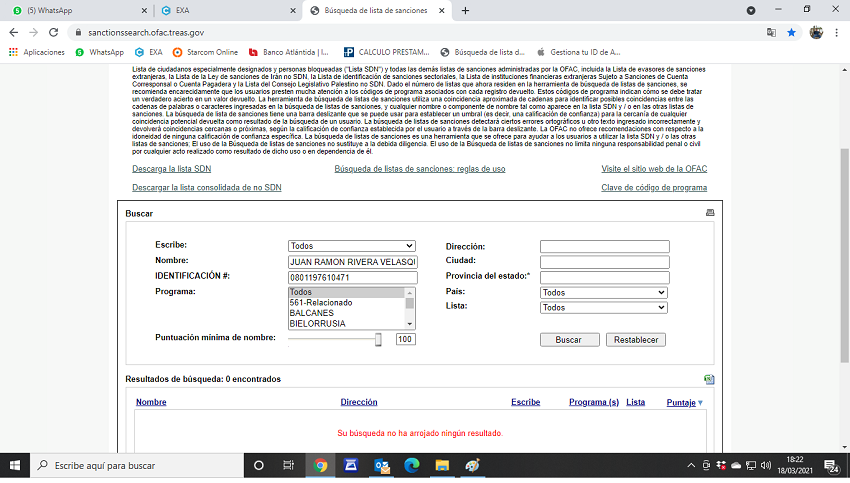Click the Restablecer reset button
This screenshot has width=850, height=483.
[x=635, y=340]
